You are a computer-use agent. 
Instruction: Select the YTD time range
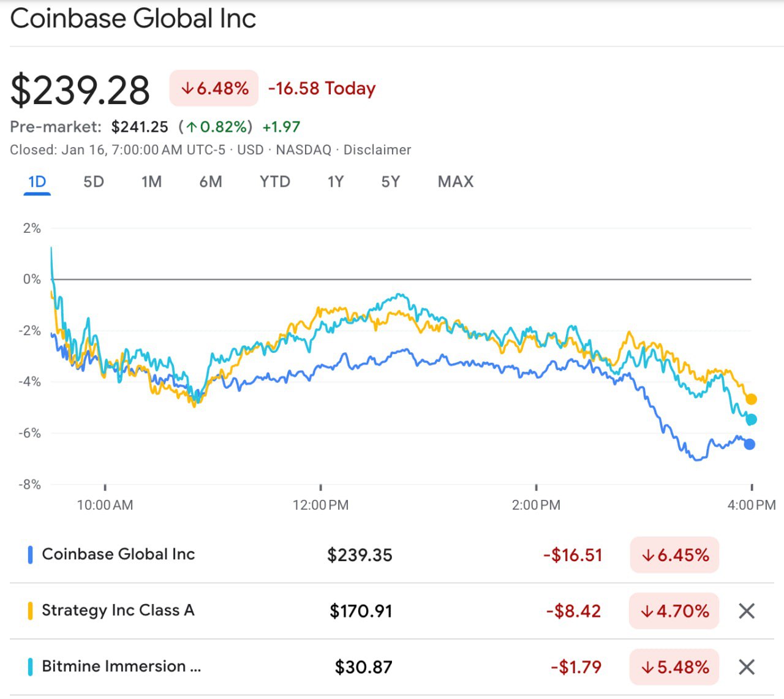[274, 182]
